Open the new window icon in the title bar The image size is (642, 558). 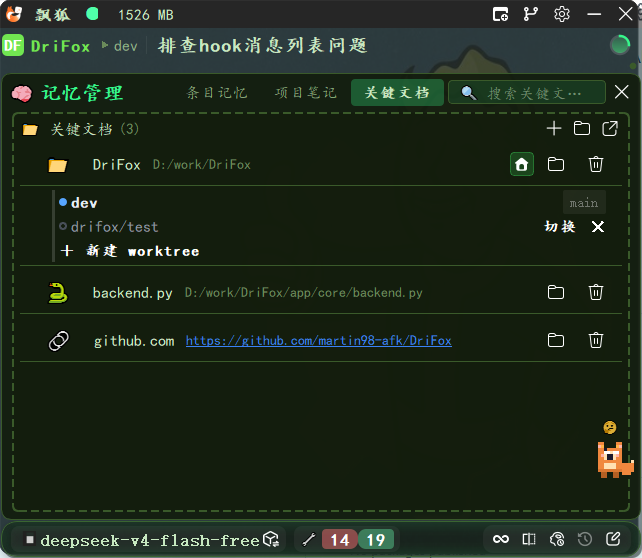[x=500, y=14]
